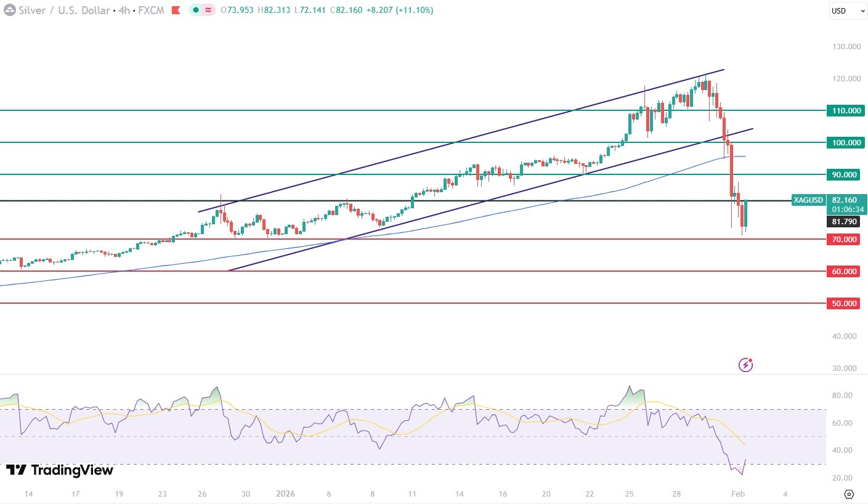Click the pink approximate data status icon
The width and height of the screenshot is (868, 504).
[208, 10]
